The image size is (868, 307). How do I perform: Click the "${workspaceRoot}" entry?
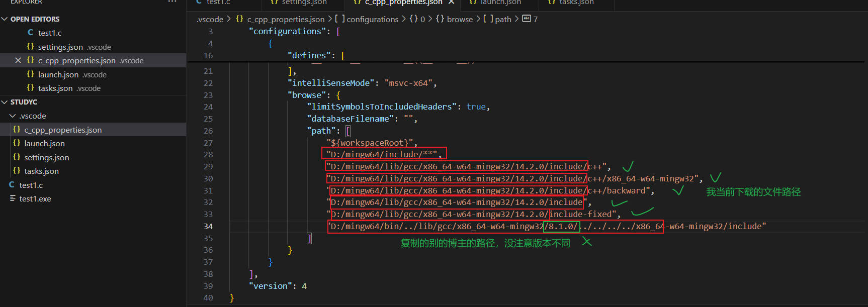pos(370,143)
